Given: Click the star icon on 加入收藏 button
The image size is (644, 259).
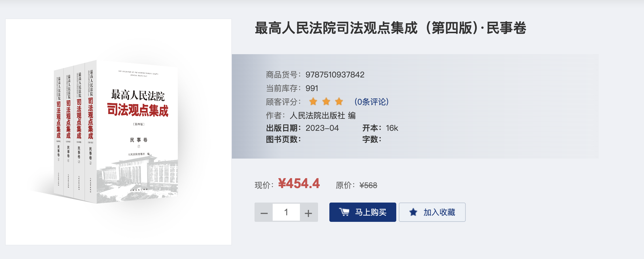Looking at the screenshot, I should 413,212.
